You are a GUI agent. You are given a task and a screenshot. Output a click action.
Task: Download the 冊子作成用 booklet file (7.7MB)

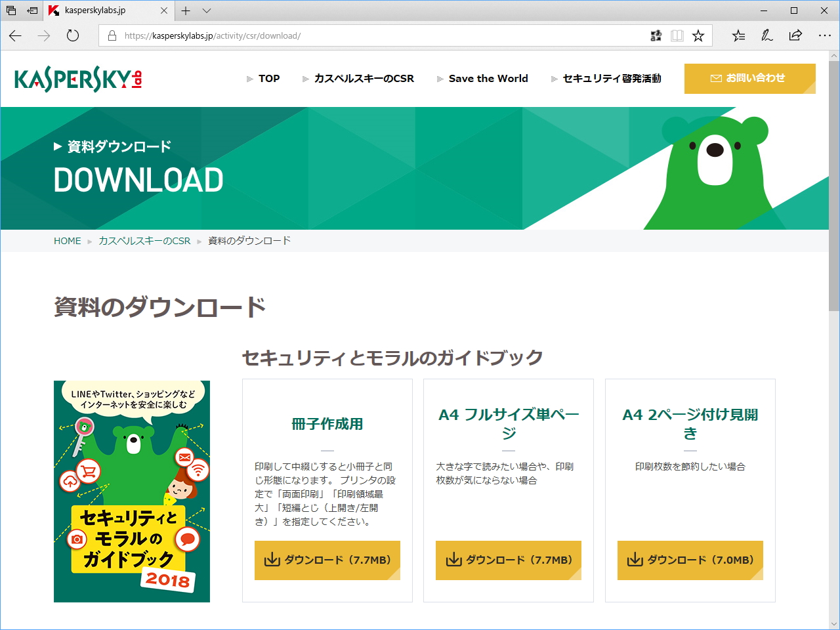point(327,560)
